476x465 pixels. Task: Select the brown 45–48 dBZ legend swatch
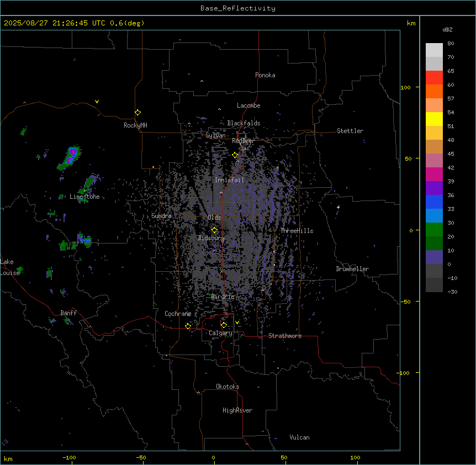pos(434,146)
